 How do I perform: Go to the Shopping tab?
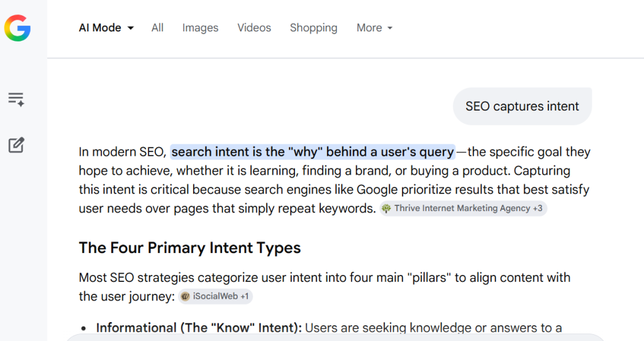click(x=313, y=28)
